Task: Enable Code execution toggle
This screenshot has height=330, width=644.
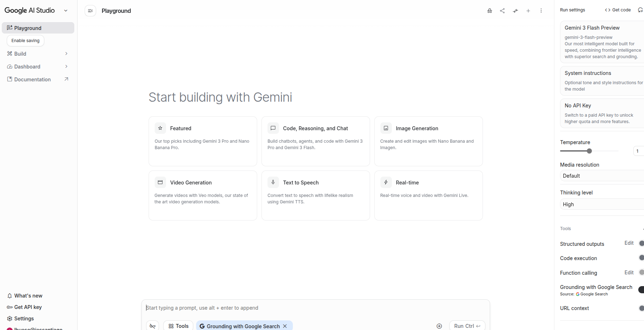Action: click(x=641, y=258)
